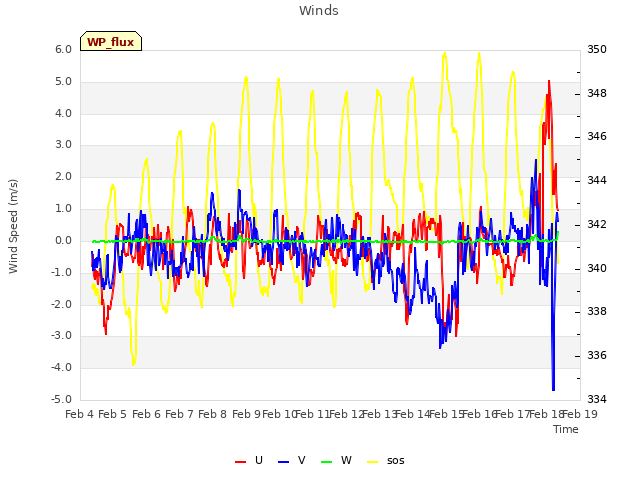Select the sos legend label
This screenshot has width=640, height=480.
[x=396, y=461]
